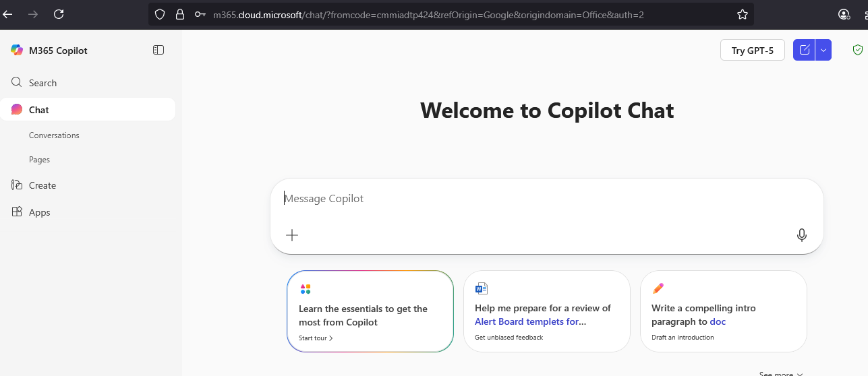The height and width of the screenshot is (376, 868).
Task: Click the Message Copilot input field
Action: point(546,199)
